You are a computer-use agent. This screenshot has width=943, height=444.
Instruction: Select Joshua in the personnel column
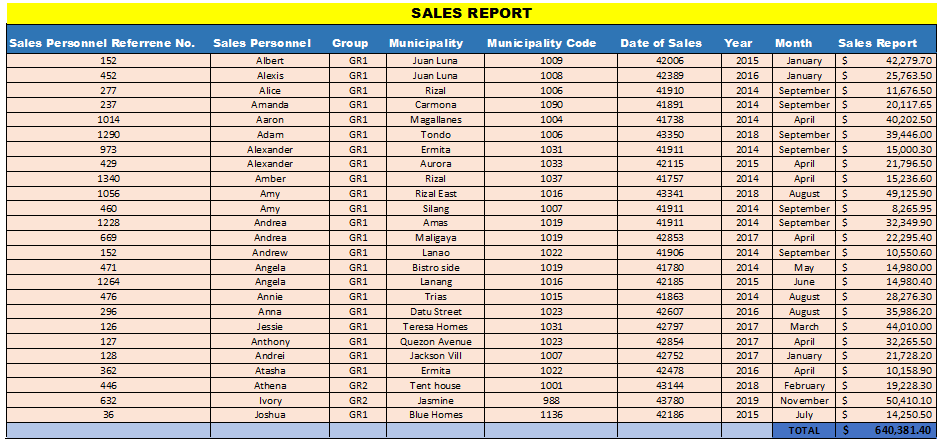[x=270, y=415]
